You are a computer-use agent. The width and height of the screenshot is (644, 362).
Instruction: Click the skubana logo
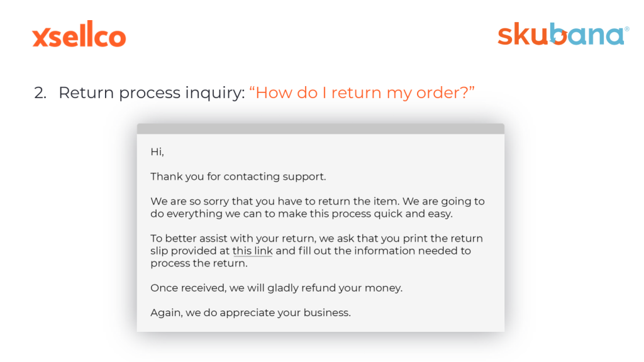click(563, 34)
